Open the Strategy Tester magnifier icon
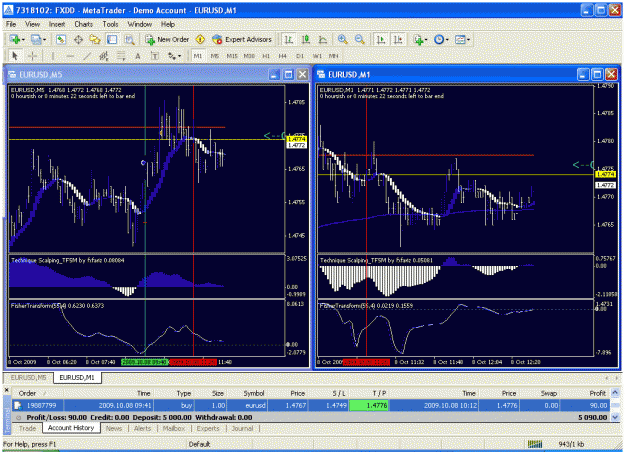The width and height of the screenshot is (625, 452). tap(129, 39)
